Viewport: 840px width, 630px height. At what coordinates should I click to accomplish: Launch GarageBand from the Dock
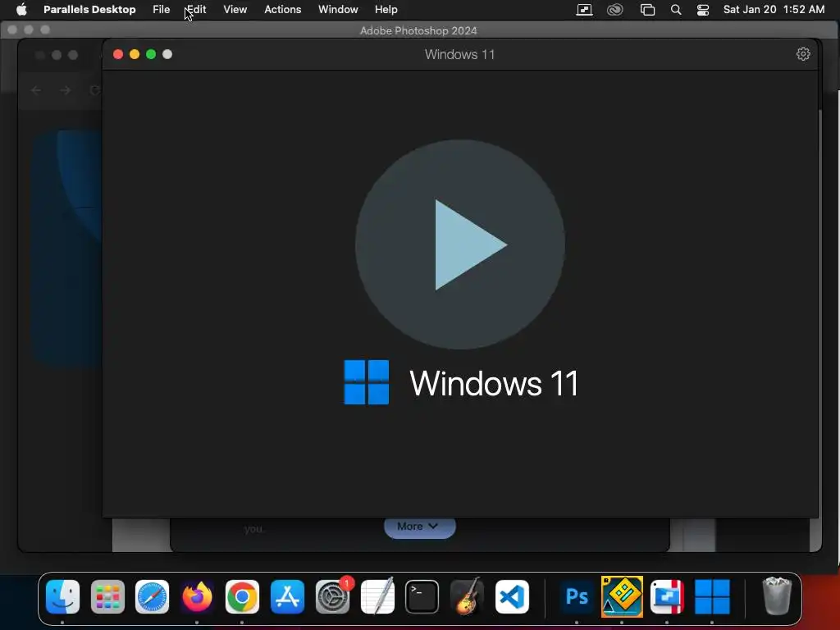(x=467, y=597)
